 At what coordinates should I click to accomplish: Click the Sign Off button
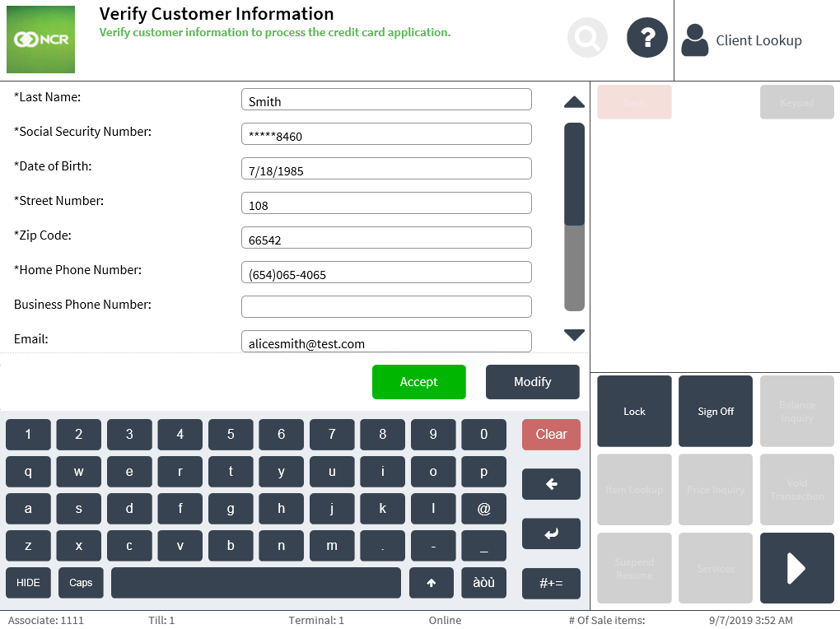pos(716,412)
